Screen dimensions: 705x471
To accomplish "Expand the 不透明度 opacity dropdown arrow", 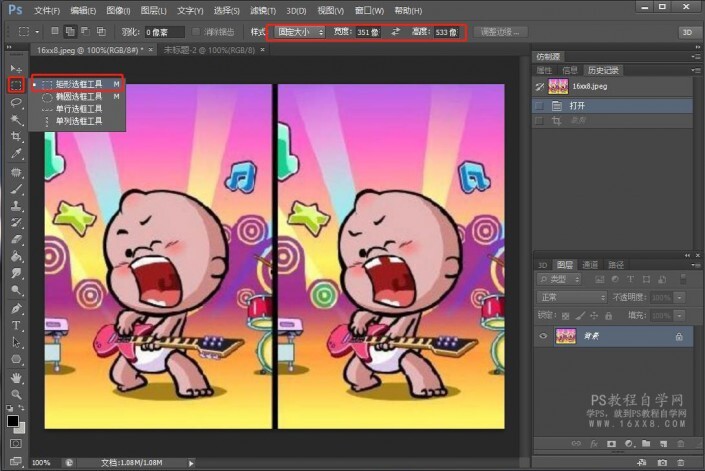I will 678,298.
